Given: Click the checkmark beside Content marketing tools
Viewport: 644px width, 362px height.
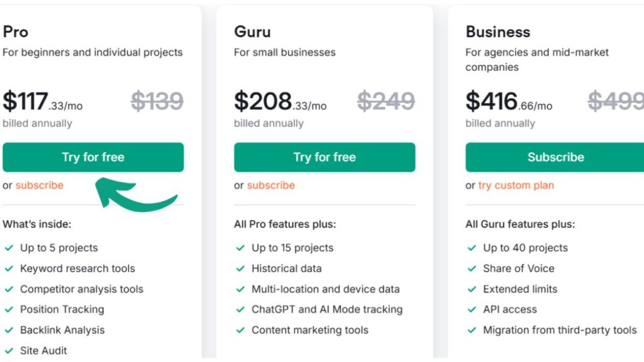Looking at the screenshot, I should tap(241, 330).
